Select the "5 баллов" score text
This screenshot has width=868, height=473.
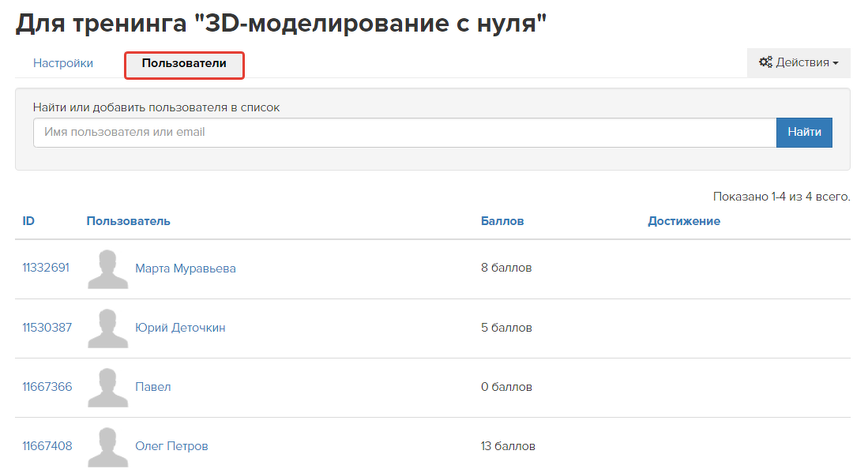coord(506,328)
